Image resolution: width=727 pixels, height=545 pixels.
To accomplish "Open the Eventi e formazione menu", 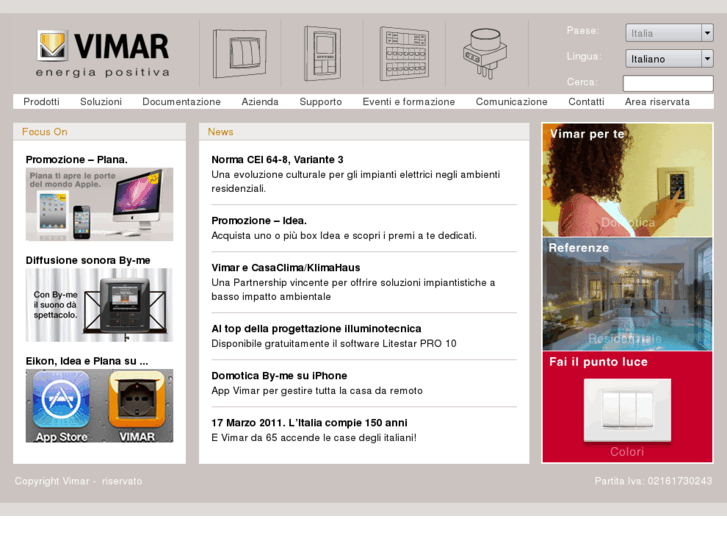I will (x=408, y=102).
